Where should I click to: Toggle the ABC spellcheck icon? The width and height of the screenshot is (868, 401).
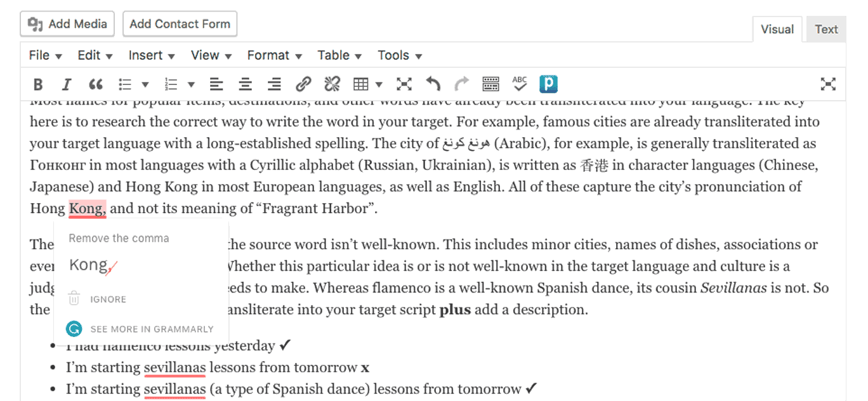pyautogui.click(x=520, y=84)
